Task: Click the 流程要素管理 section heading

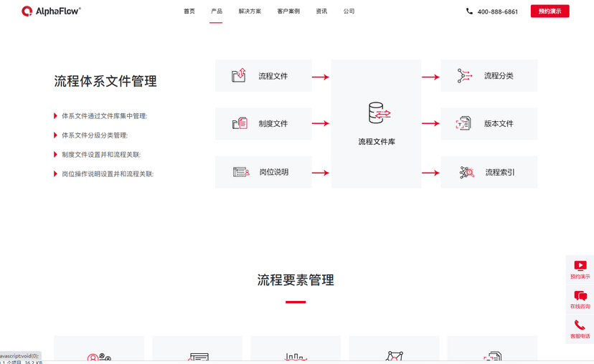Action: coord(296,280)
